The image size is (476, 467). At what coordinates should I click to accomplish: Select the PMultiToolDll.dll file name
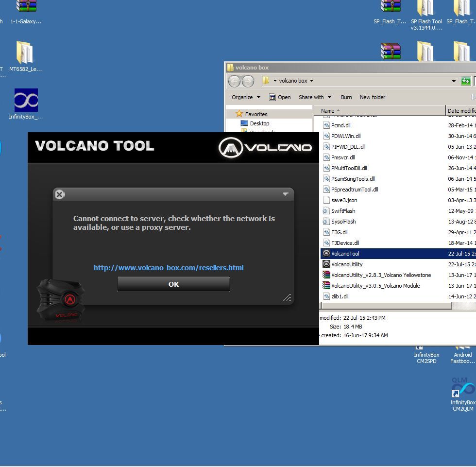349,168
